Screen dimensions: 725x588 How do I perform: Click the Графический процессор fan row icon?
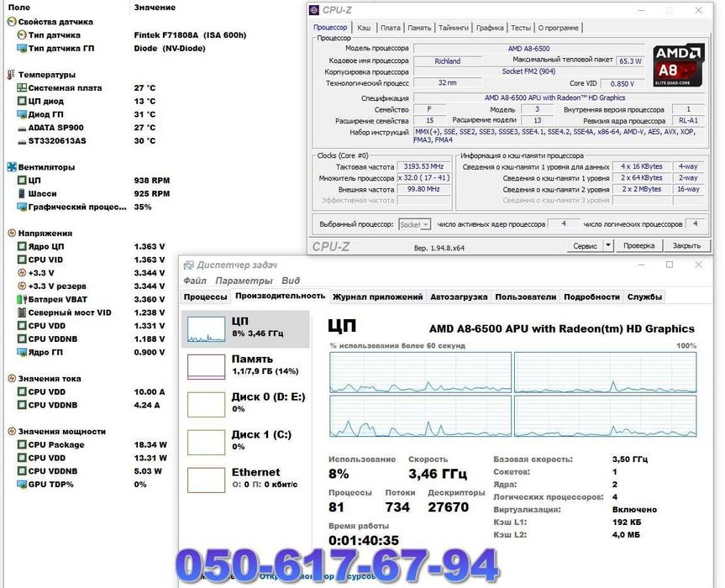point(21,207)
